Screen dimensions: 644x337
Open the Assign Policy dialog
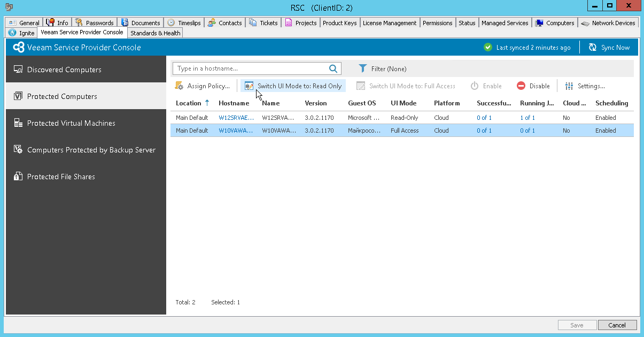(x=203, y=86)
